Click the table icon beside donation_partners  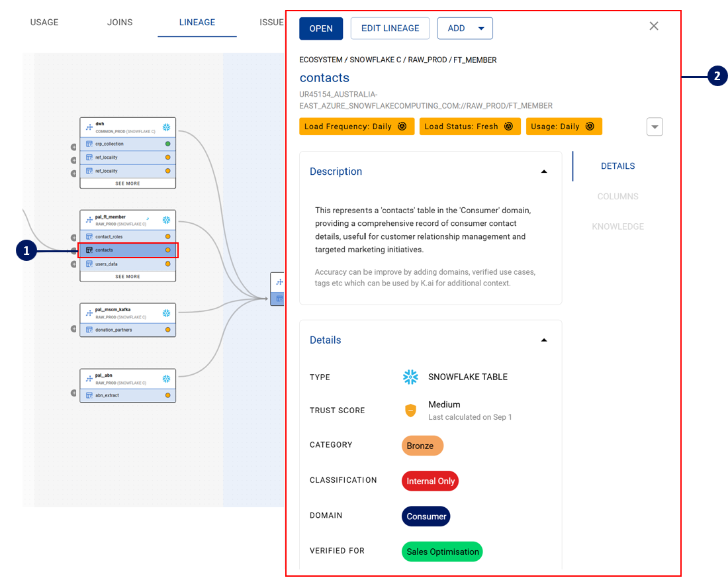tap(89, 330)
